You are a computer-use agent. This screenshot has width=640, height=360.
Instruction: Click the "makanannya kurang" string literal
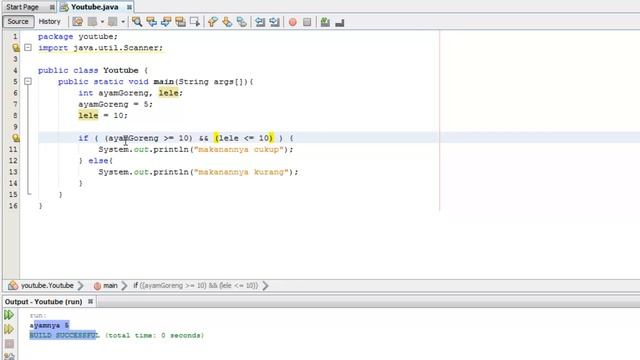pos(241,172)
